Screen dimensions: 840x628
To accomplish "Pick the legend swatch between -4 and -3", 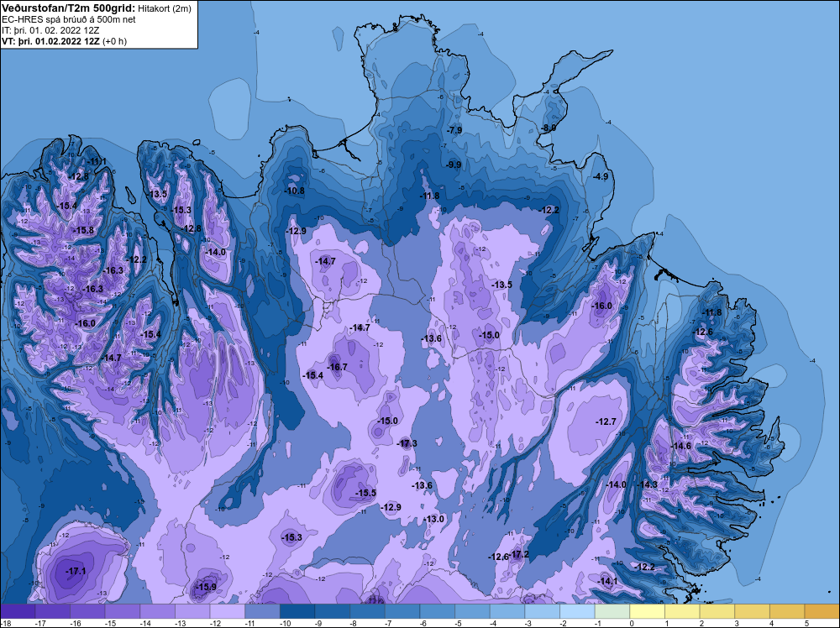I will [507, 611].
